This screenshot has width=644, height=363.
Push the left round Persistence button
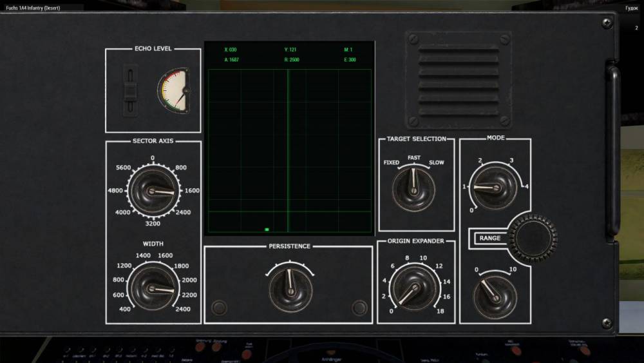(219, 308)
